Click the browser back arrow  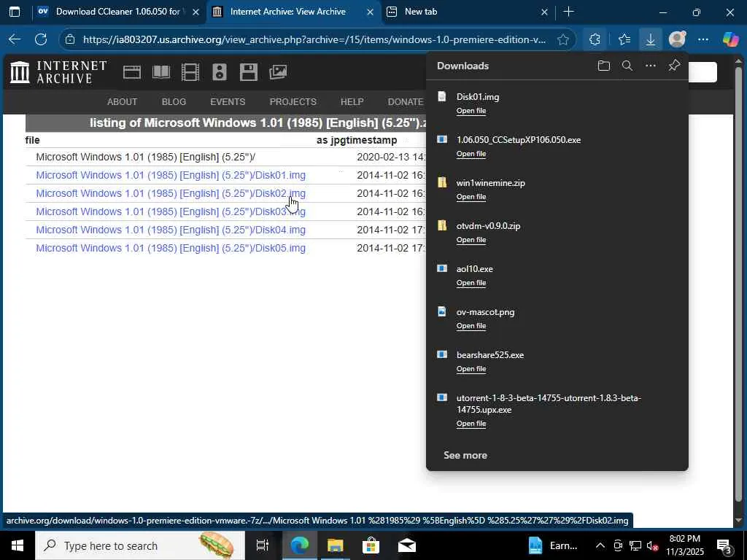point(15,39)
